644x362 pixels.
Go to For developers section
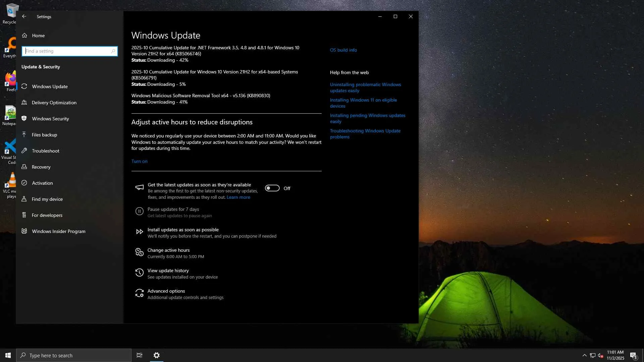47,215
